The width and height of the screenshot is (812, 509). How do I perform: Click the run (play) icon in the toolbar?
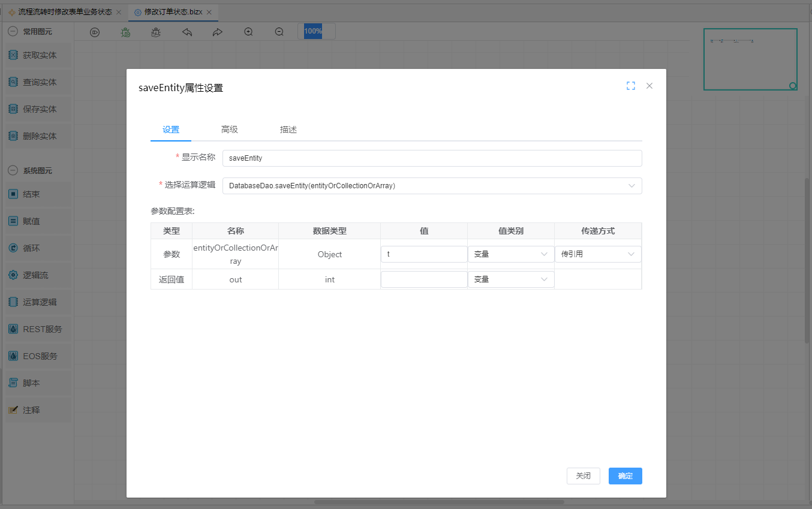(x=95, y=32)
